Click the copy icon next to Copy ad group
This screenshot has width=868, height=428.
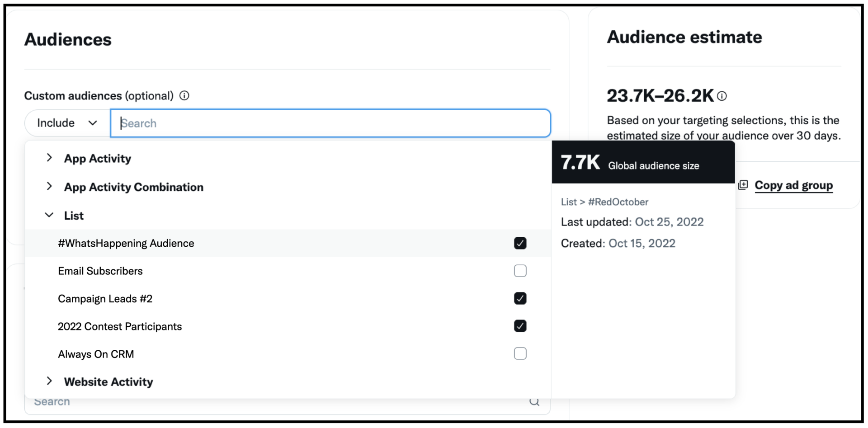(x=743, y=185)
